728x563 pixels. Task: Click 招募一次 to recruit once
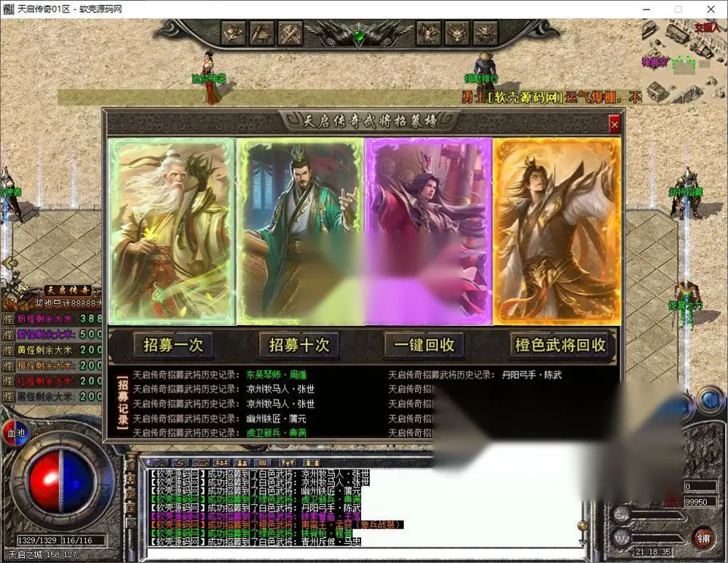pos(173,345)
